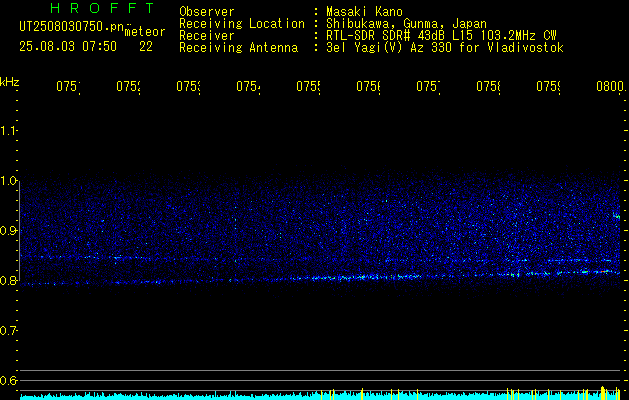Click the red peak in the 0.82 kHz trace

click(603, 272)
